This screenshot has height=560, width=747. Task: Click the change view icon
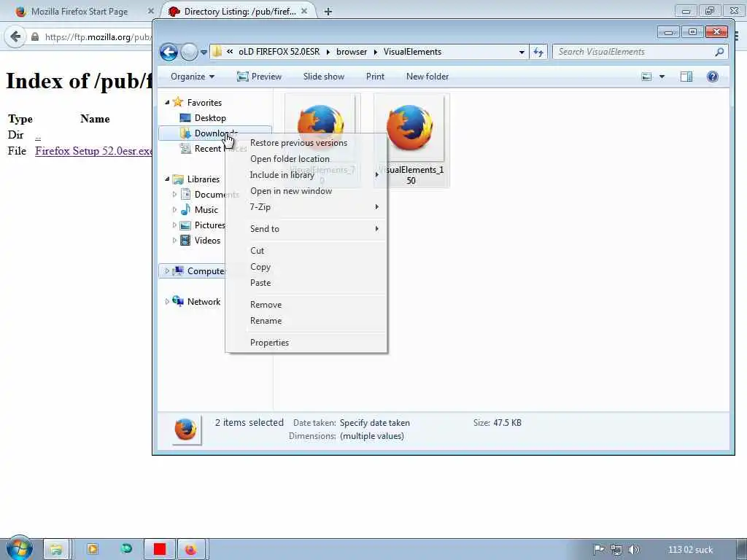(x=646, y=77)
